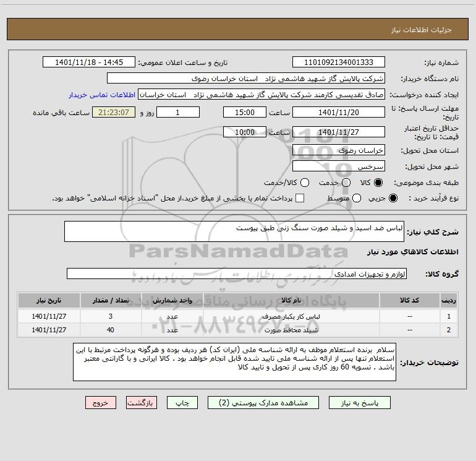
Task: Click the response deadline date 1401/11/20
Action: (x=339, y=112)
